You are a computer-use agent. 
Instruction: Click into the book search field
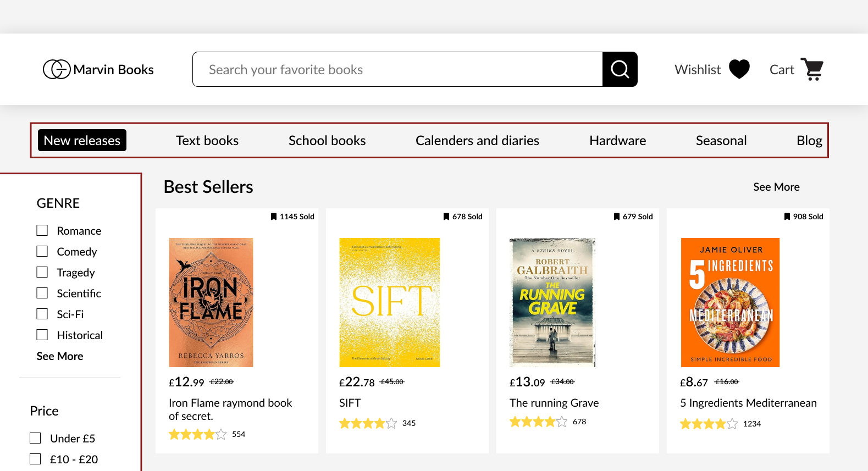click(397, 69)
